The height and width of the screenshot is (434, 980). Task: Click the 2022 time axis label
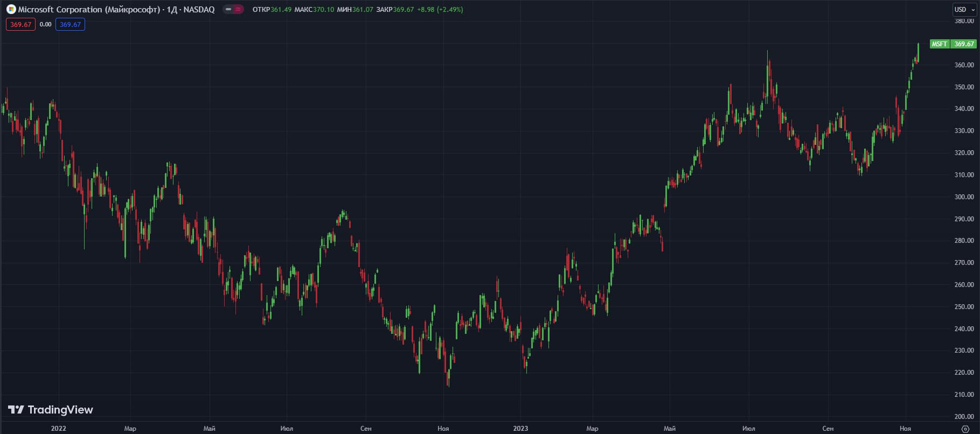[x=59, y=429]
